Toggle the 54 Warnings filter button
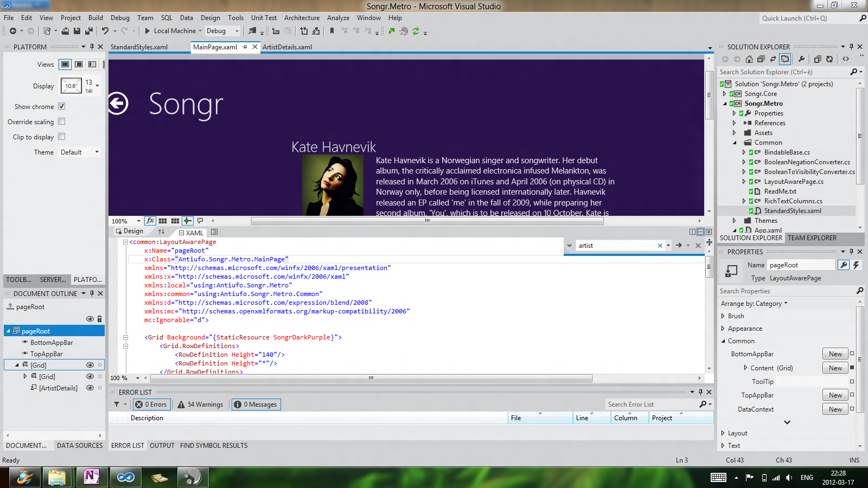 click(x=201, y=404)
